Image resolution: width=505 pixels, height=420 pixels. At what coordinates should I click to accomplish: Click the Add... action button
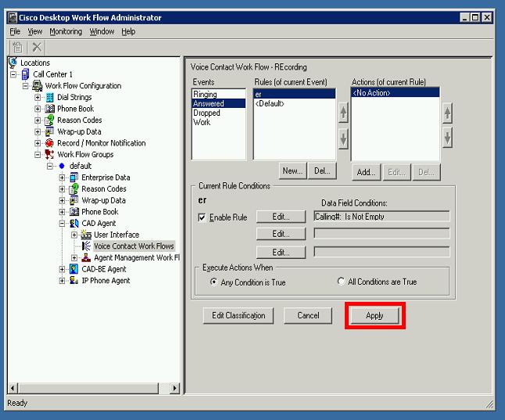click(366, 172)
